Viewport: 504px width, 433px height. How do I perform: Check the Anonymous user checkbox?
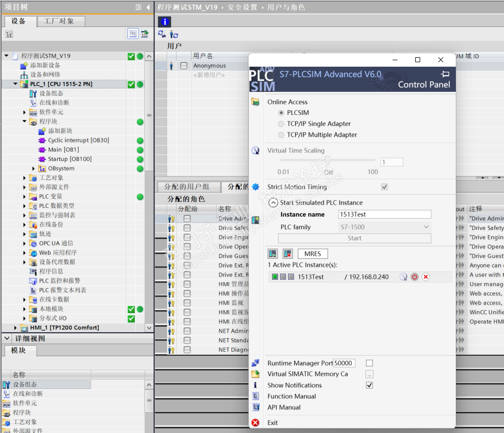184,66
